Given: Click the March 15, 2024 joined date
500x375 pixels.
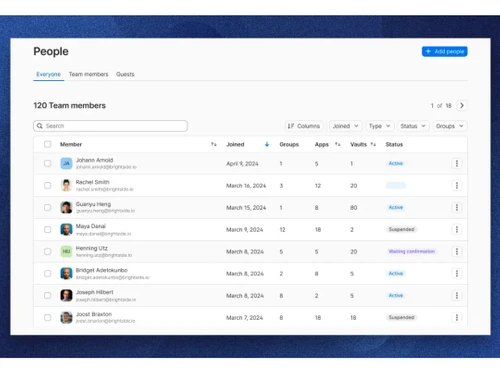Looking at the screenshot, I should (x=246, y=208).
